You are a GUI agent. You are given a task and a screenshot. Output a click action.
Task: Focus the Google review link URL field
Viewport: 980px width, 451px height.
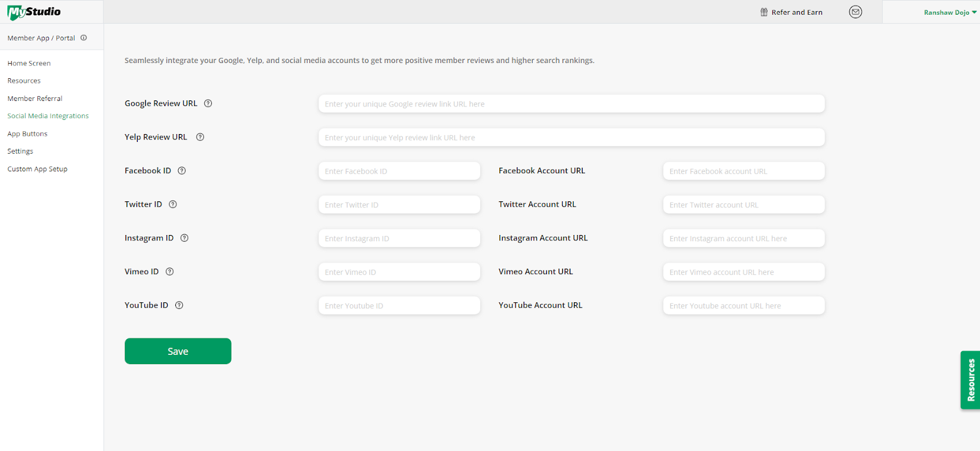[x=571, y=103]
